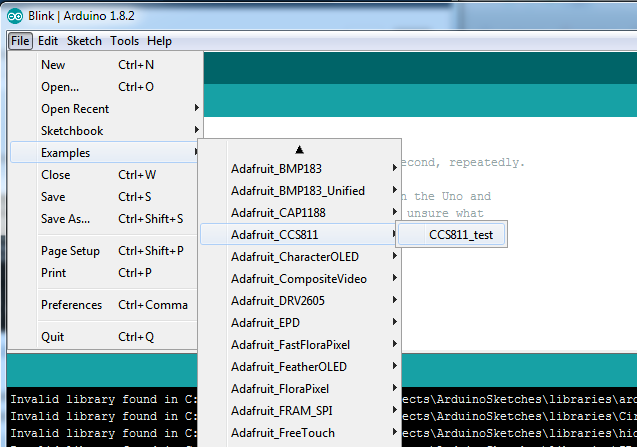Select Quit to exit Arduino
Image resolution: width=637 pixels, height=447 pixels.
click(x=52, y=337)
